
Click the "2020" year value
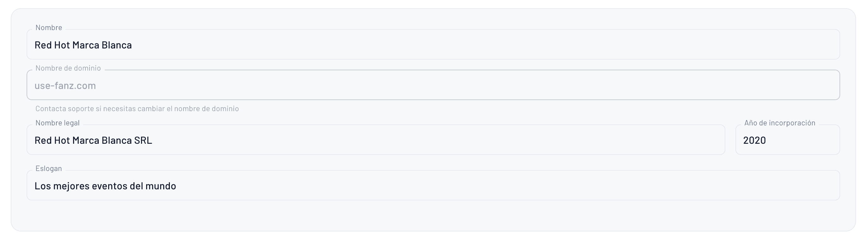[x=754, y=141]
